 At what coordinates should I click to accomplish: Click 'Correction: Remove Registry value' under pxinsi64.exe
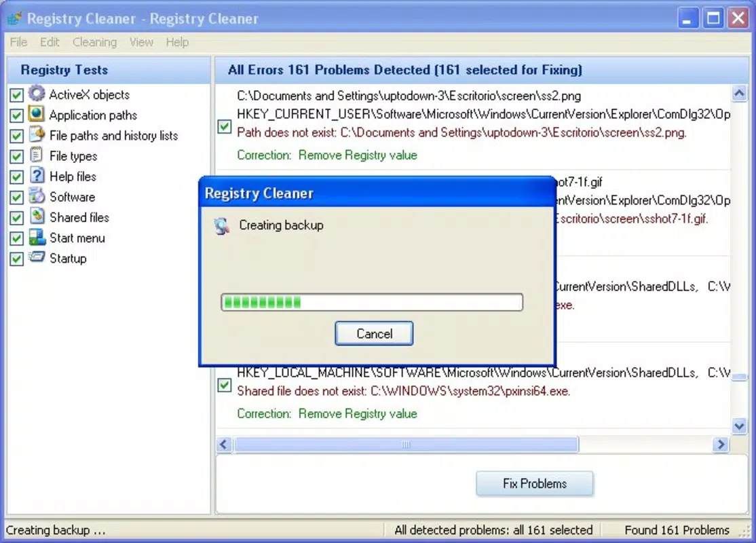click(x=327, y=414)
